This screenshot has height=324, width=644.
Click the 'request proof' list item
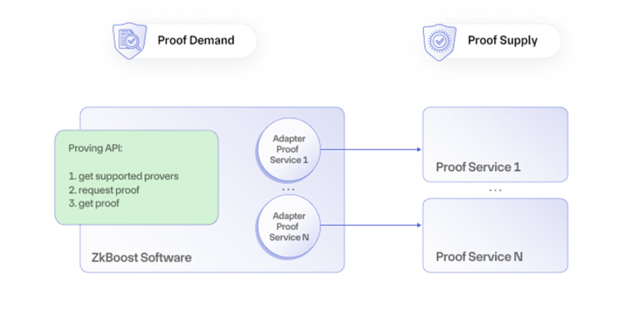(104, 189)
